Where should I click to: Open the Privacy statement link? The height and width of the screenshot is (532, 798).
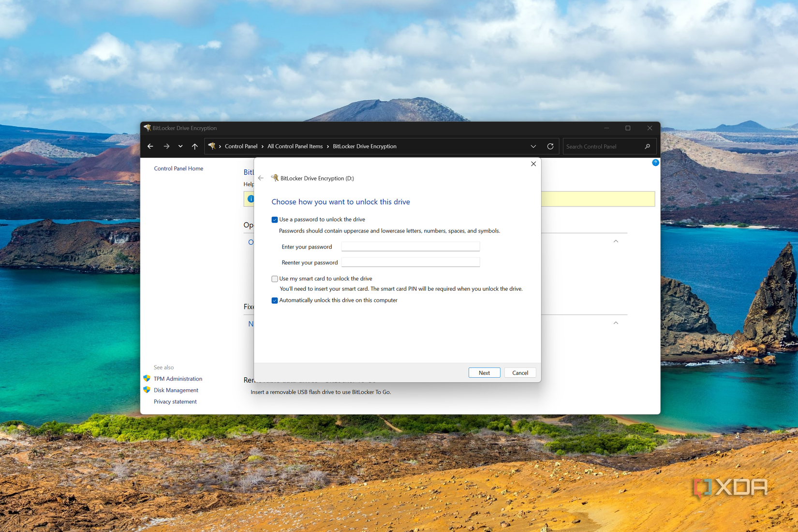tap(175, 401)
